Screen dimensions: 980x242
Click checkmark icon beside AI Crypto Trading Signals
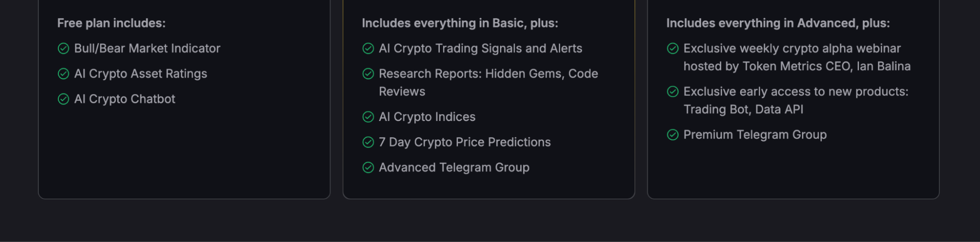click(368, 48)
